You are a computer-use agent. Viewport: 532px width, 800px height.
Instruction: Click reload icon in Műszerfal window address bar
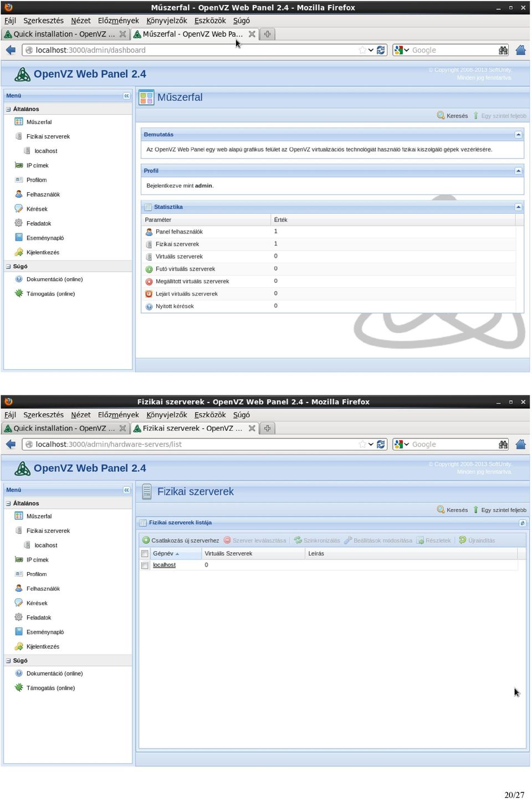381,50
